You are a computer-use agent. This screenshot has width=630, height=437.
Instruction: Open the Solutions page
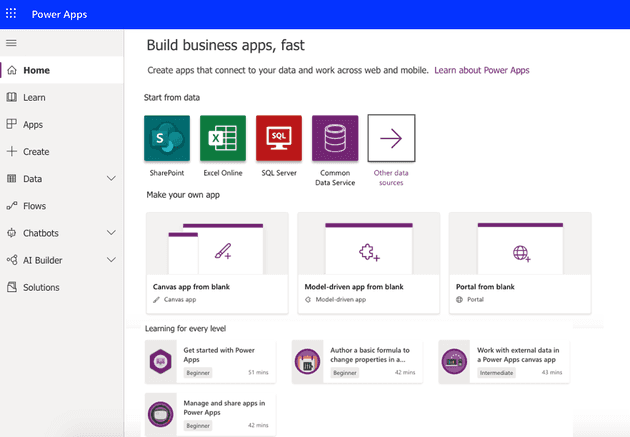pos(62,287)
